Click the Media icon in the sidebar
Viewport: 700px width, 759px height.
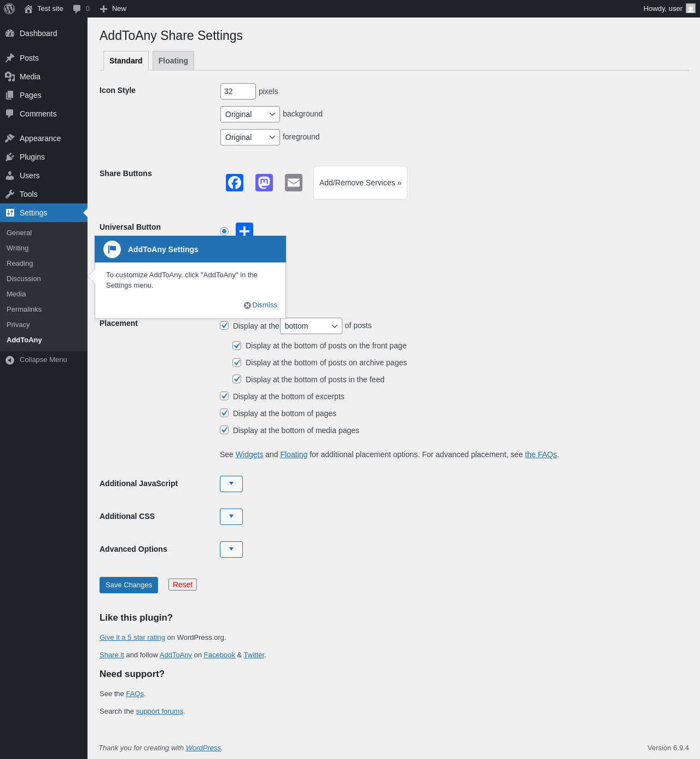(x=10, y=77)
